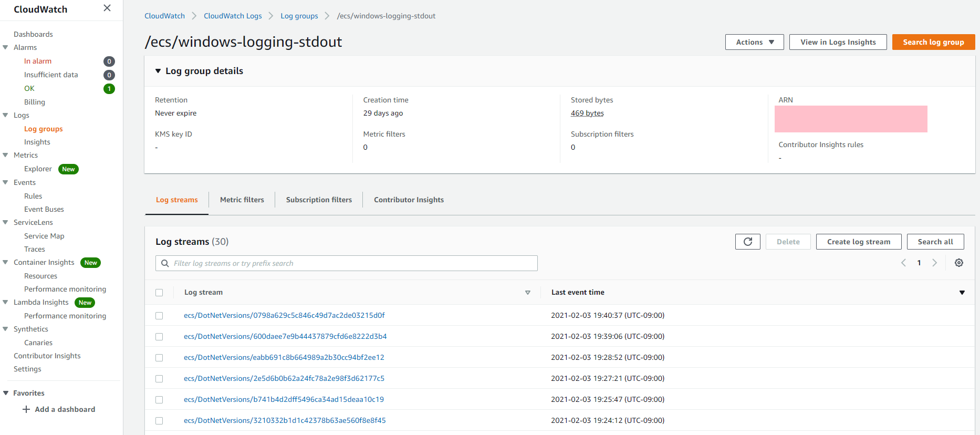Click the New badge beside Explorer
980x435 pixels.
(68, 169)
